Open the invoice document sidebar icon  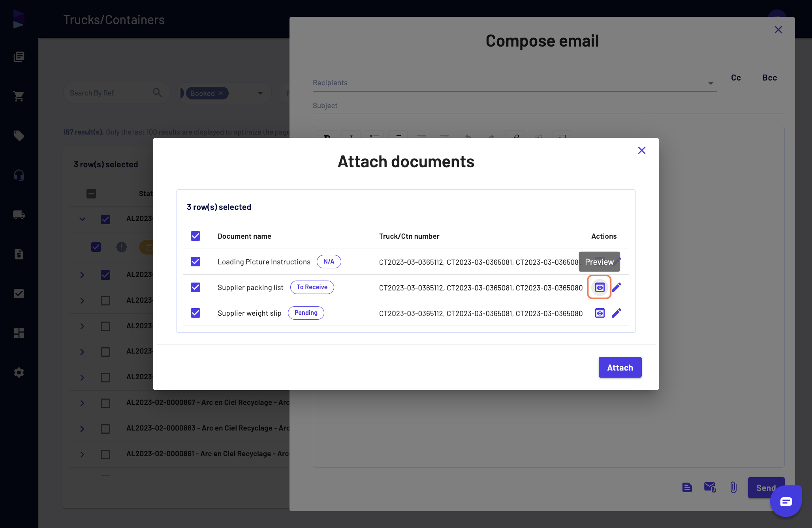pyautogui.click(x=19, y=254)
